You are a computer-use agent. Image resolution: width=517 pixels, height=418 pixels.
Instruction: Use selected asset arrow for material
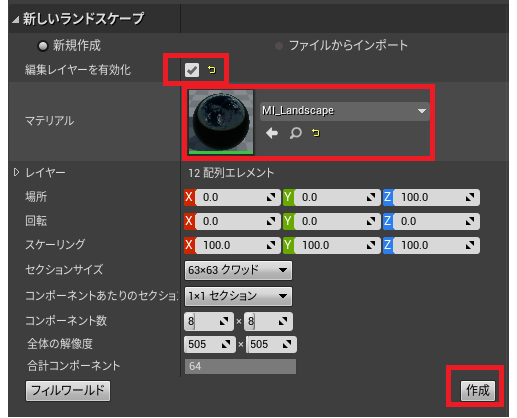tap(272, 133)
